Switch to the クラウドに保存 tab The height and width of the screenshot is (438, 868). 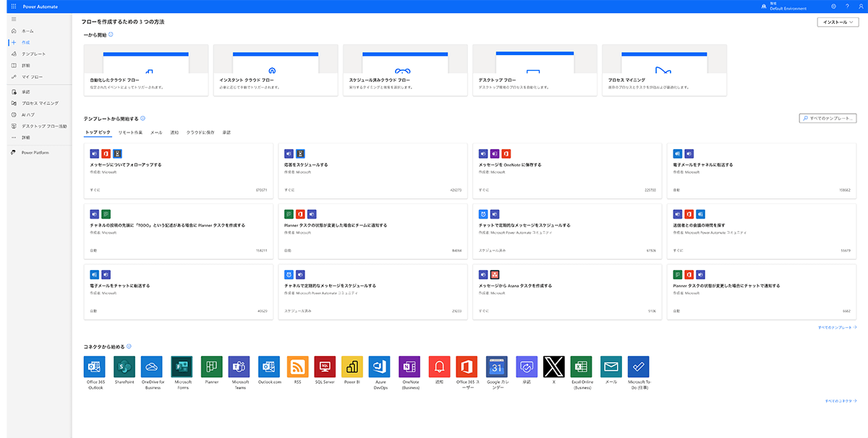coord(200,132)
